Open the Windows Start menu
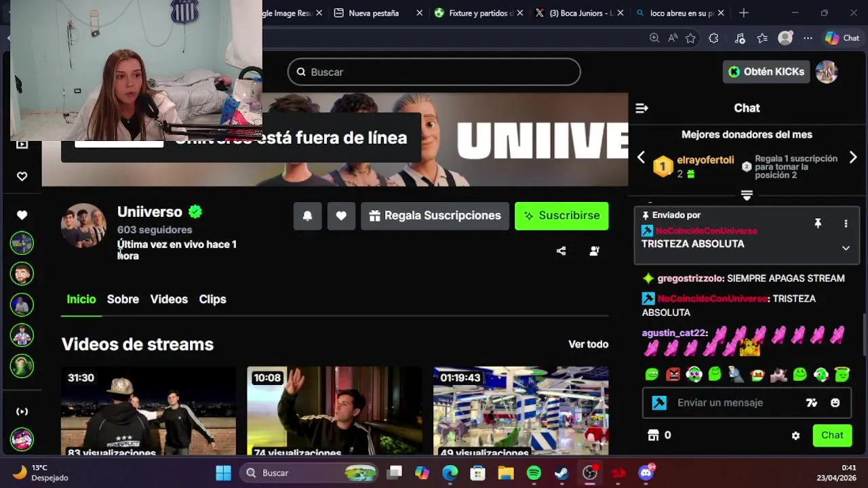 pyautogui.click(x=223, y=473)
